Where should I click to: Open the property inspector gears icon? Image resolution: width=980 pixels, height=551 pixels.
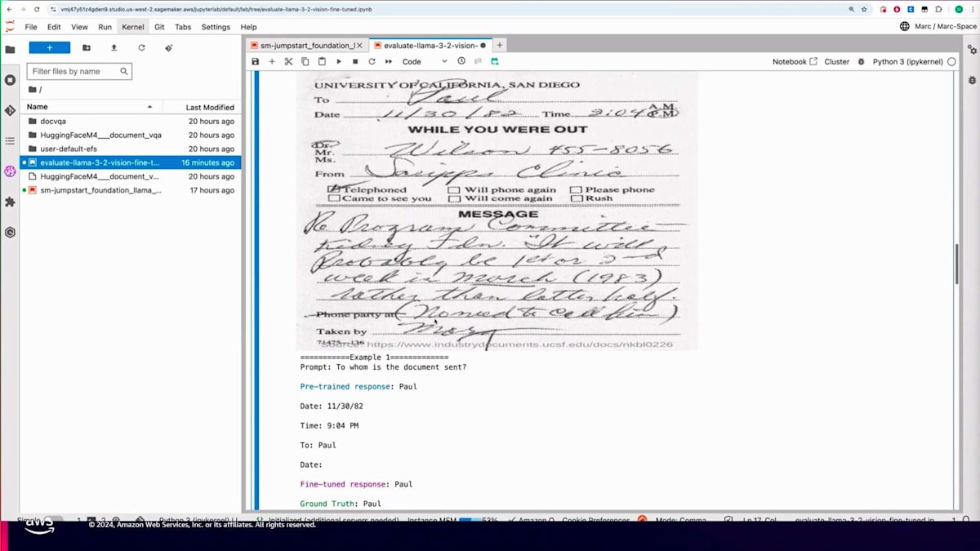point(972,49)
